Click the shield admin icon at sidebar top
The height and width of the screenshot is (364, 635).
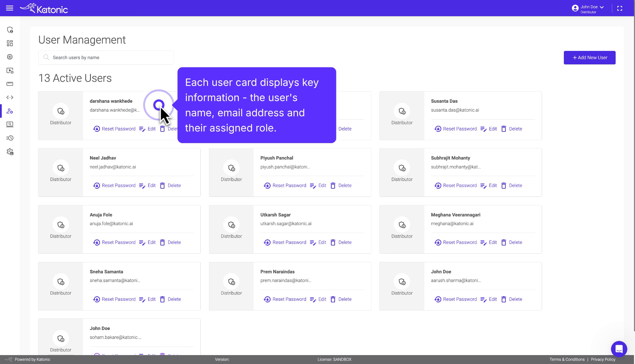10,30
